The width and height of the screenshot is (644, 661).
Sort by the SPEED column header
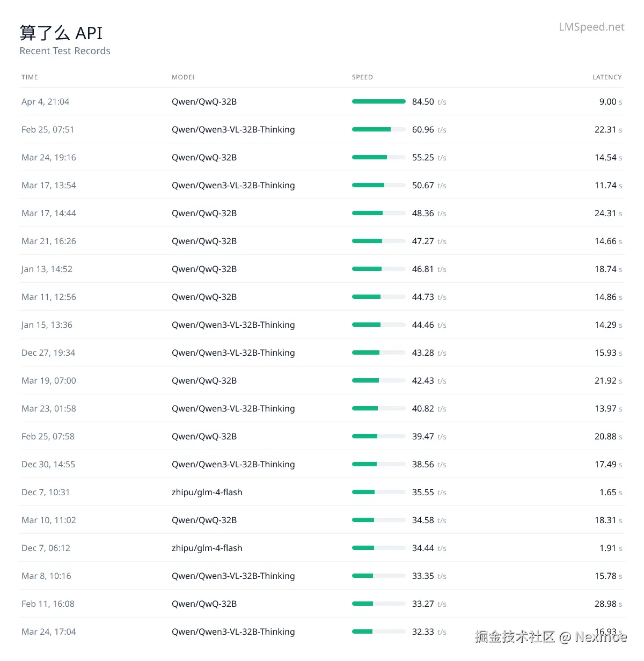point(362,77)
